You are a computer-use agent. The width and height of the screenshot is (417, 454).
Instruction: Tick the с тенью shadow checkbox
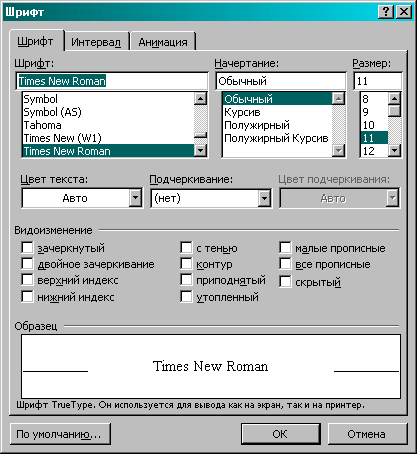[x=186, y=248]
